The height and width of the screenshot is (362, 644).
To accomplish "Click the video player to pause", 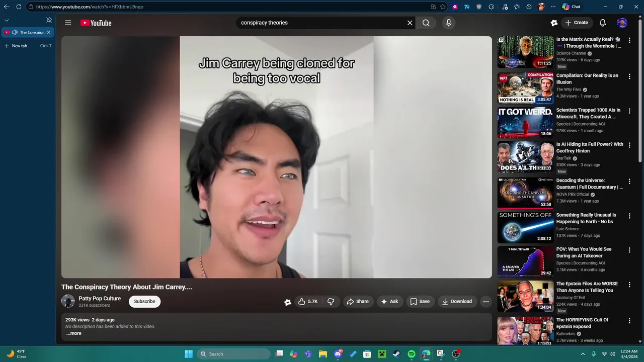I will [277, 157].
